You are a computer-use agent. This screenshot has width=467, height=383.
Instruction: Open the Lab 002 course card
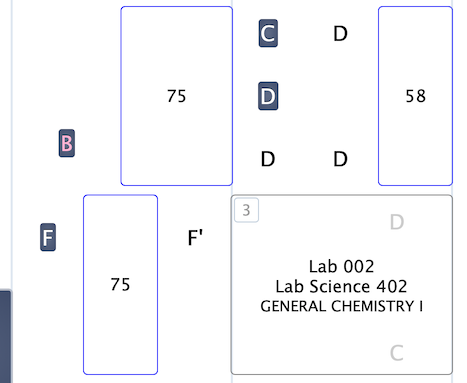click(x=342, y=284)
